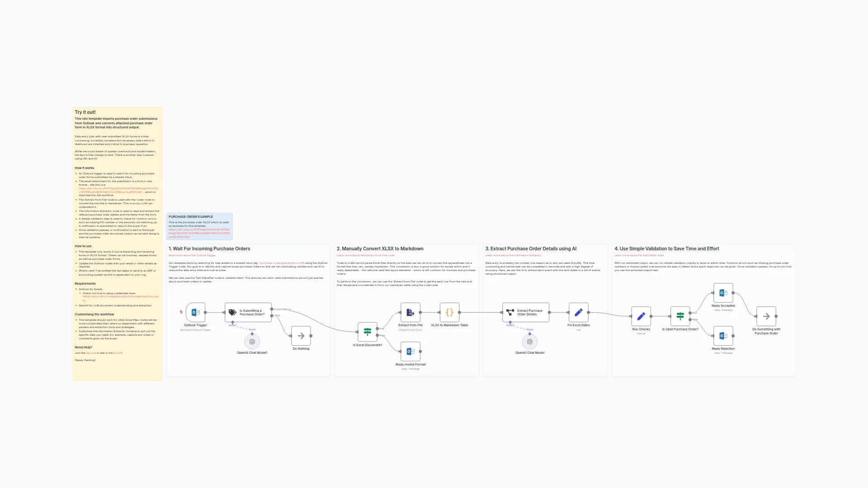
Task: Click the 'true' output dot of Is Valid Purchase Order?
Action: click(x=690, y=313)
